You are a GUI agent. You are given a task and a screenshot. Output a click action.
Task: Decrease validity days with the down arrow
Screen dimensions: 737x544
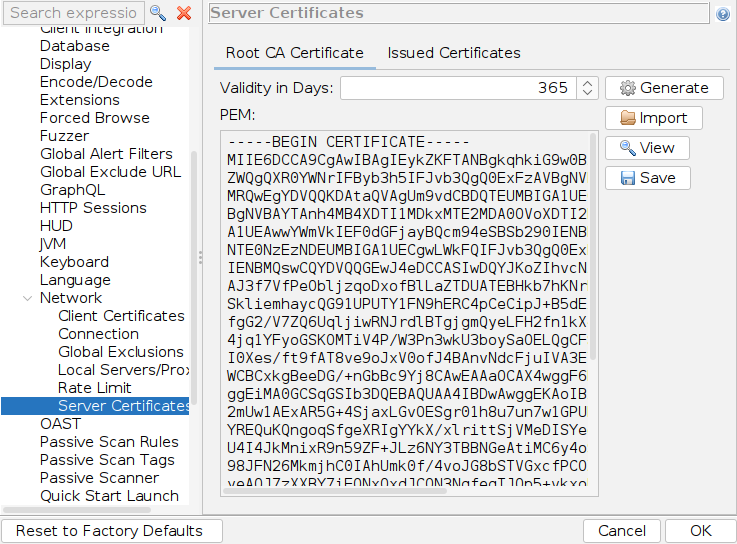[588, 93]
